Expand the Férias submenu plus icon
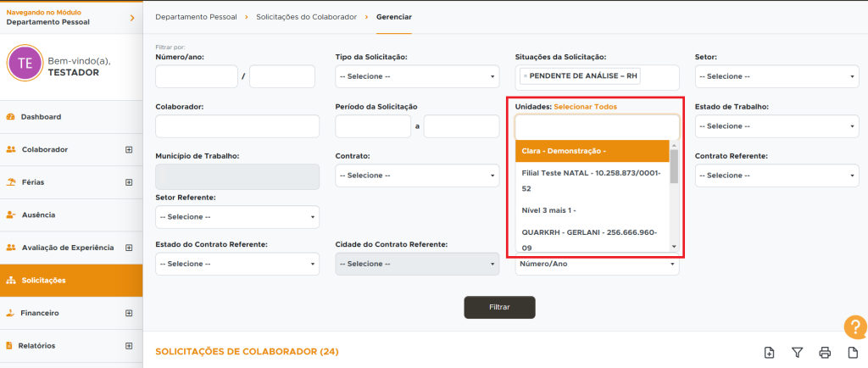The width and height of the screenshot is (868, 368). (x=129, y=182)
